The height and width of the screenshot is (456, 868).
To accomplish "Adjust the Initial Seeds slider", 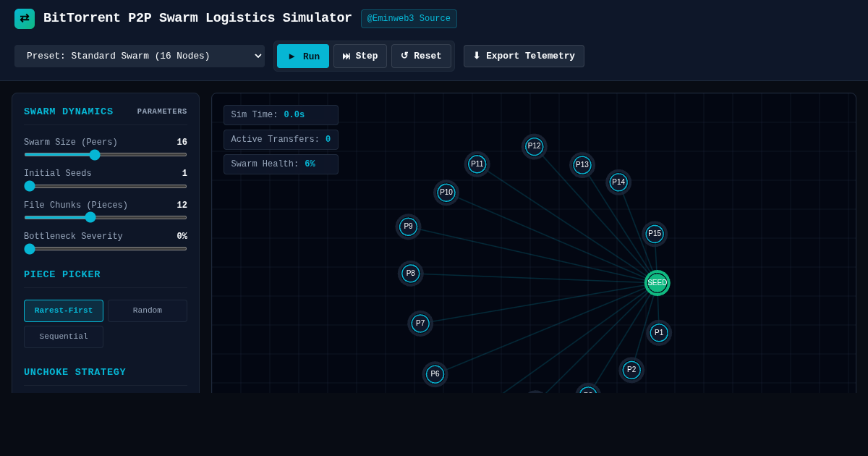I will pyautogui.click(x=106, y=186).
